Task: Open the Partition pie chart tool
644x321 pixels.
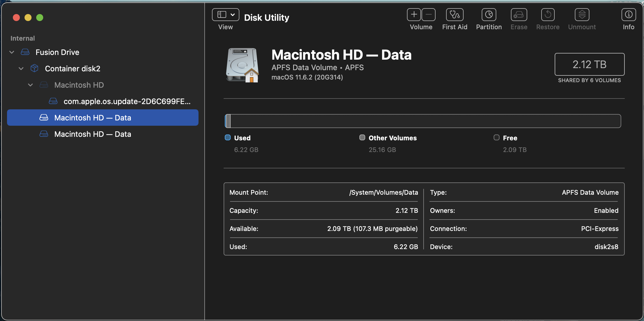Action: click(489, 15)
